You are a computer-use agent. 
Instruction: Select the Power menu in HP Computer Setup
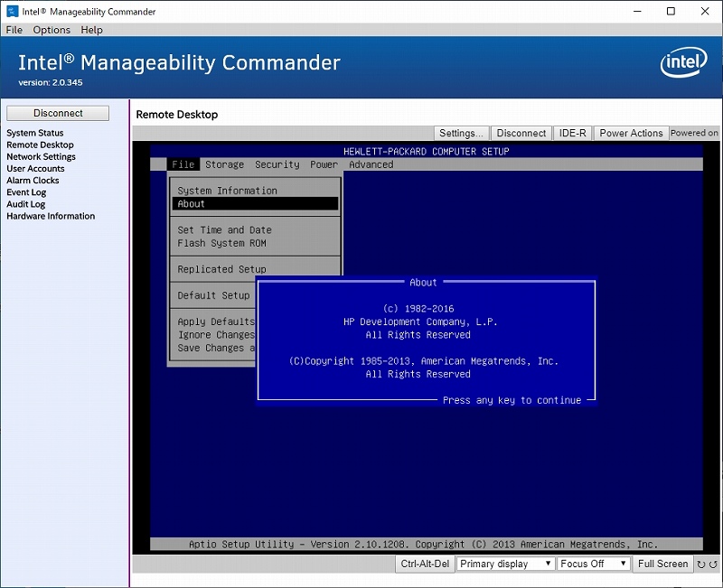pos(324,164)
